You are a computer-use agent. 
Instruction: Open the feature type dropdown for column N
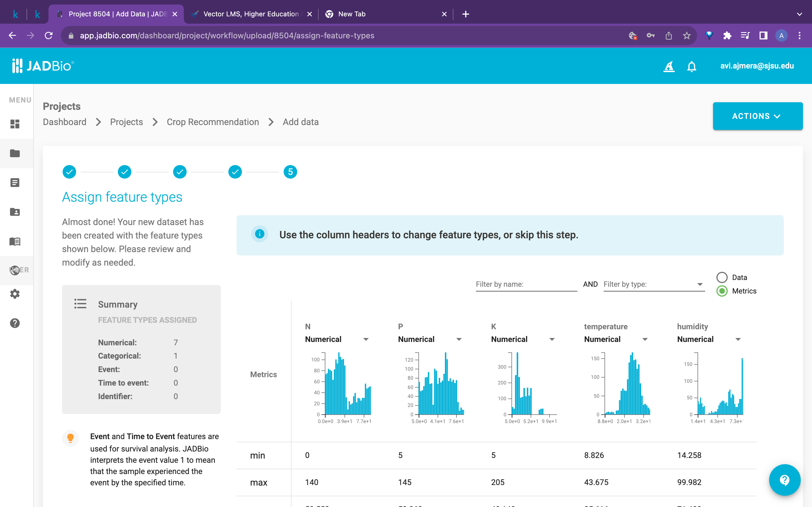coord(366,339)
